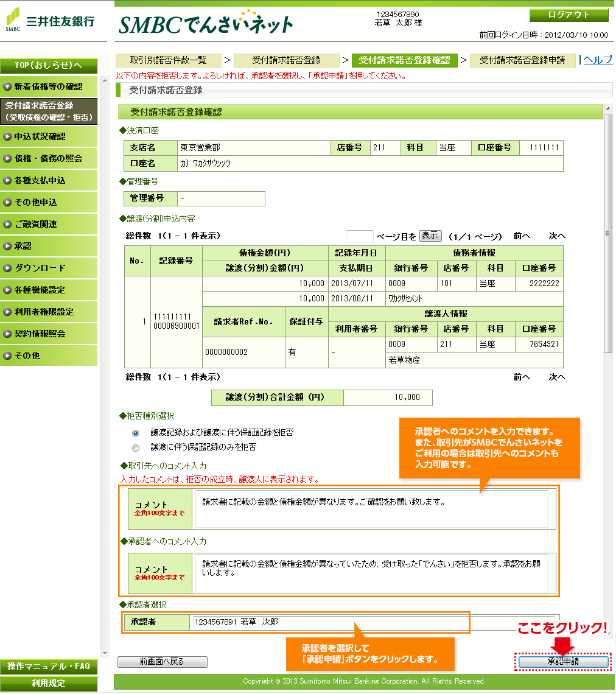This screenshot has width=616, height=694.
Task: Click the sidebar scrollbar up arrow
Action: pyautogui.click(x=105, y=80)
